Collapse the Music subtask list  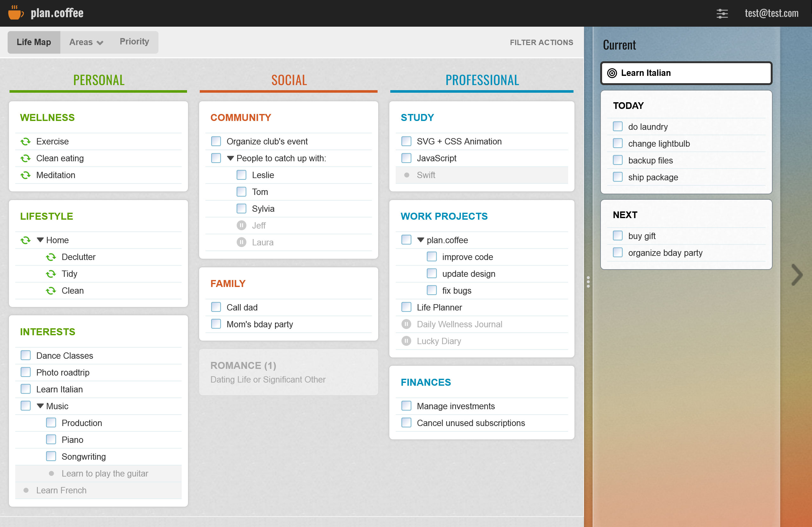[40, 406]
